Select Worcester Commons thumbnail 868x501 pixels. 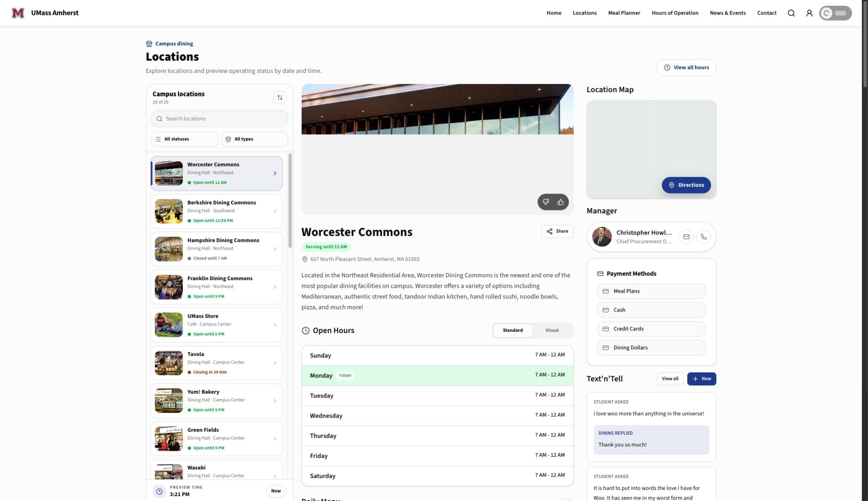tap(168, 173)
